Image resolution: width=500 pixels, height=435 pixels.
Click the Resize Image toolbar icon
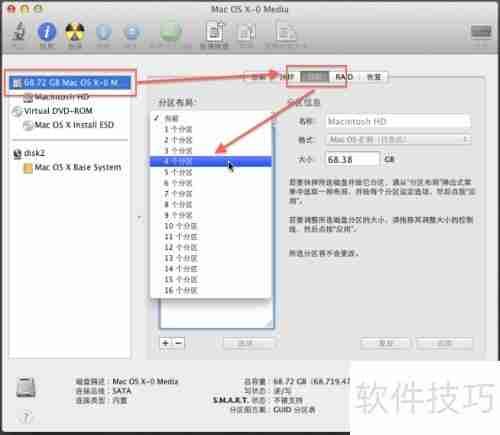coord(286,32)
